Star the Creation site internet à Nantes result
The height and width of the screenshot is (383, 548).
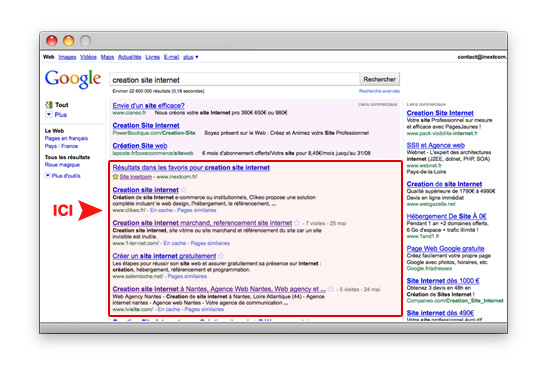point(331,289)
